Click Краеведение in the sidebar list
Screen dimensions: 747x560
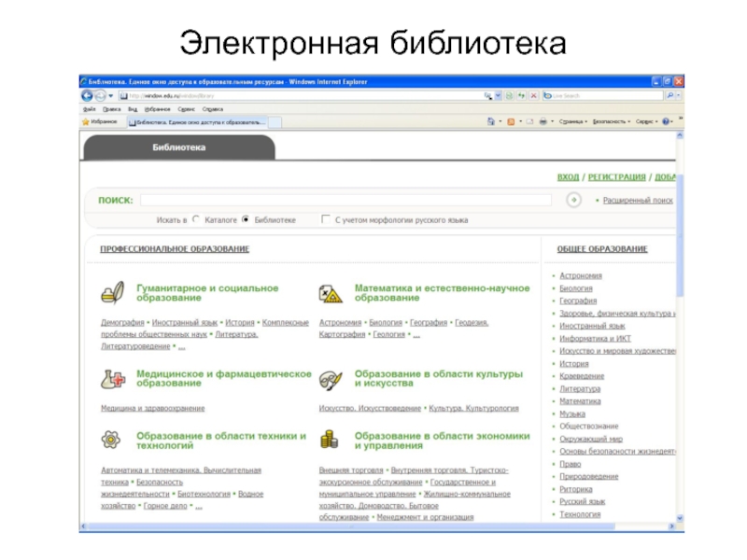pos(582,376)
